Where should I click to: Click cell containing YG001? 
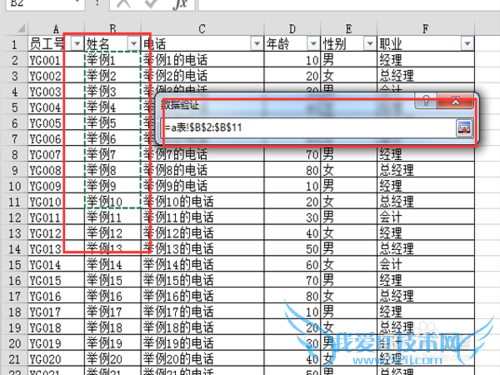[x=56, y=60]
